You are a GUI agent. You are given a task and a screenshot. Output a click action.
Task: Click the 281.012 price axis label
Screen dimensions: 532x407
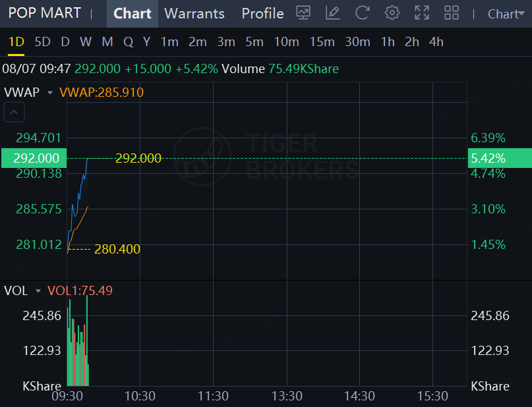39,245
